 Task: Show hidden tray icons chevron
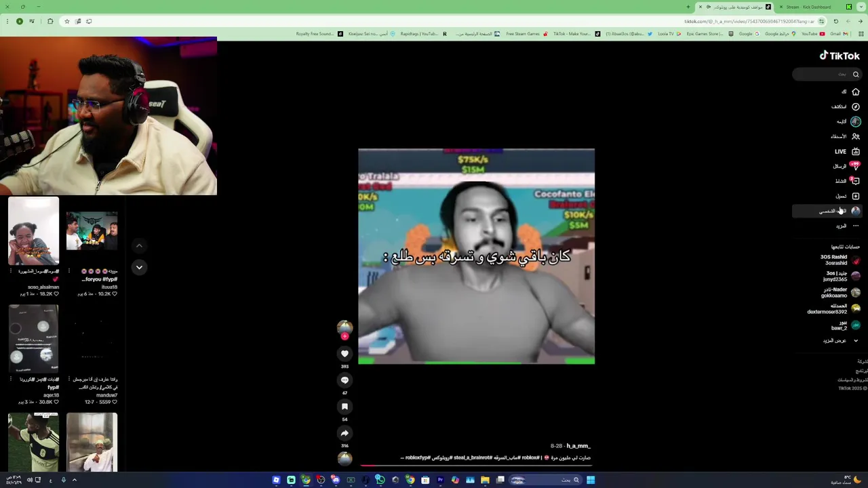point(75,480)
